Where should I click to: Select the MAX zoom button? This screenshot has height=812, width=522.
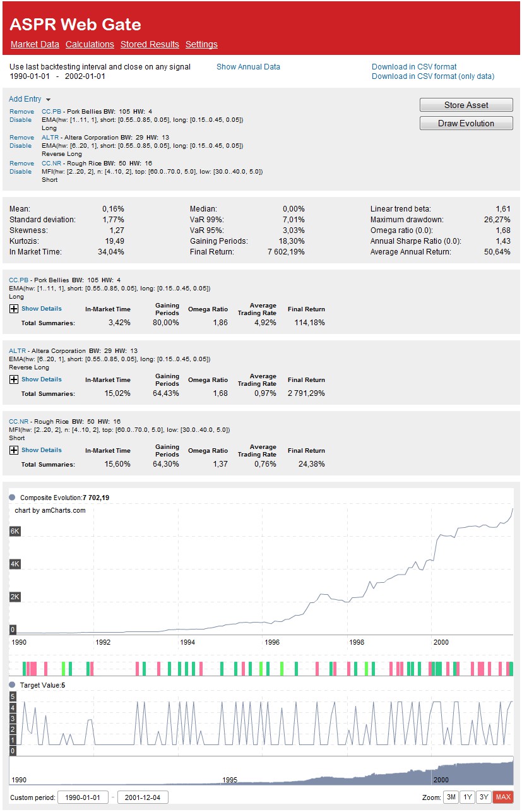click(x=503, y=797)
